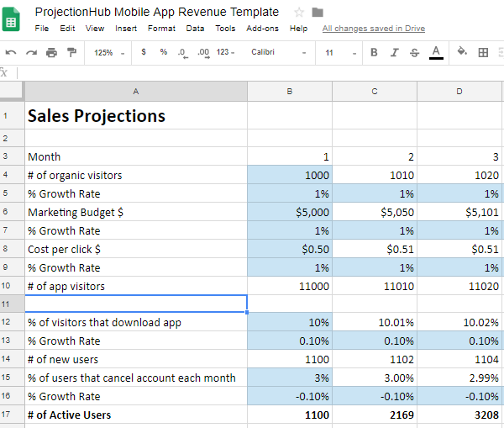The image size is (504, 428).
Task: Format as currency with $ button
Action: click(x=144, y=52)
